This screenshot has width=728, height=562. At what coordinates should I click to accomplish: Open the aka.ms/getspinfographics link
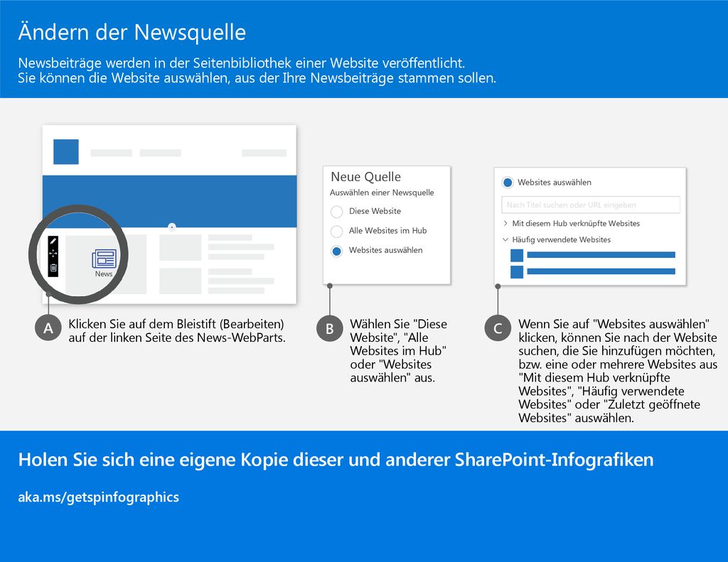(x=98, y=497)
